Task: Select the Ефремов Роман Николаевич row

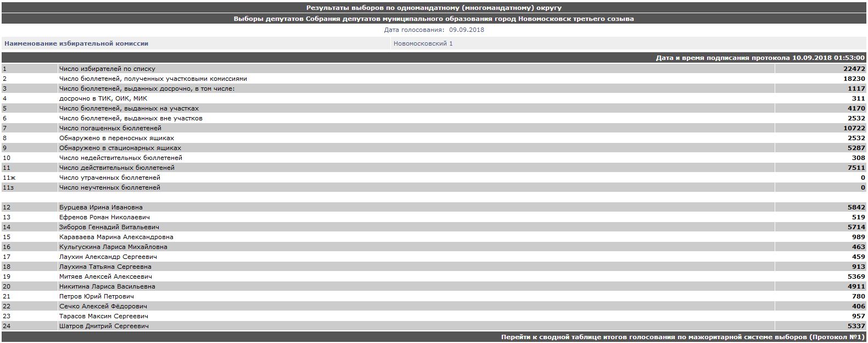Action: click(104, 217)
